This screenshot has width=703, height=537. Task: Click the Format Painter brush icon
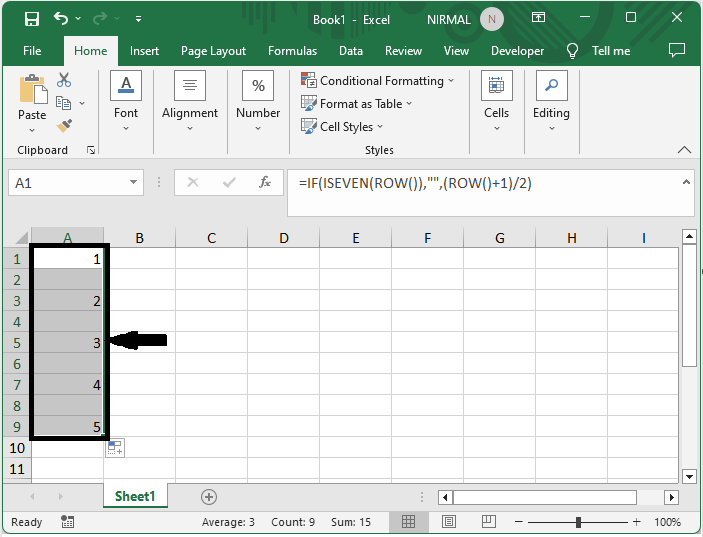pyautogui.click(x=64, y=126)
